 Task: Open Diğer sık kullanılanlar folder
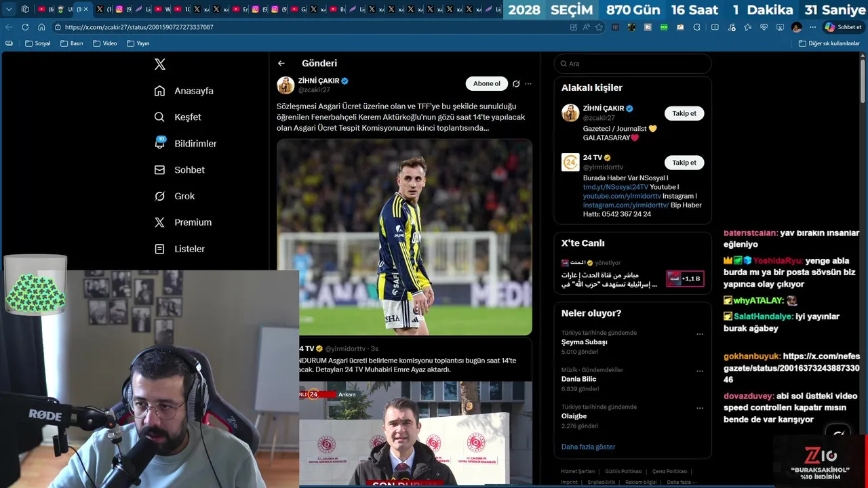(829, 43)
